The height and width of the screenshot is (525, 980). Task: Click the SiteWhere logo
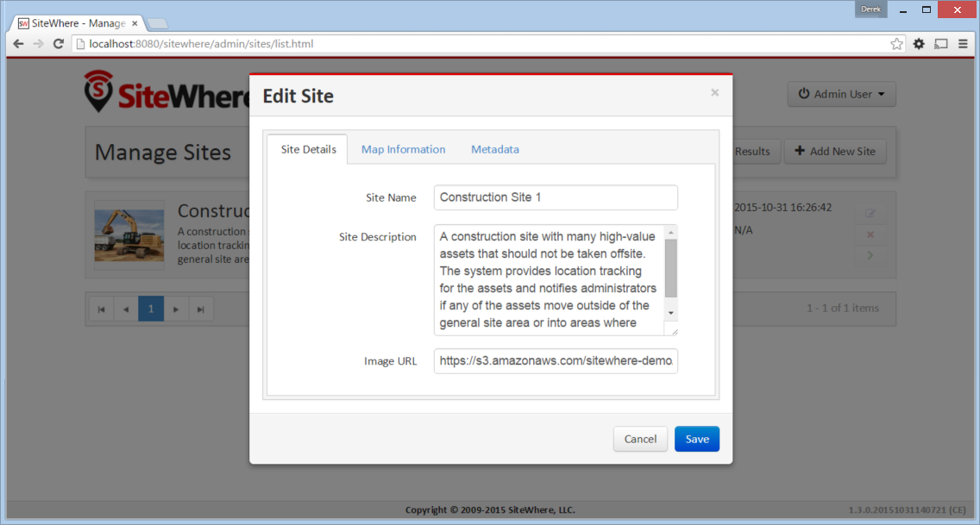167,92
